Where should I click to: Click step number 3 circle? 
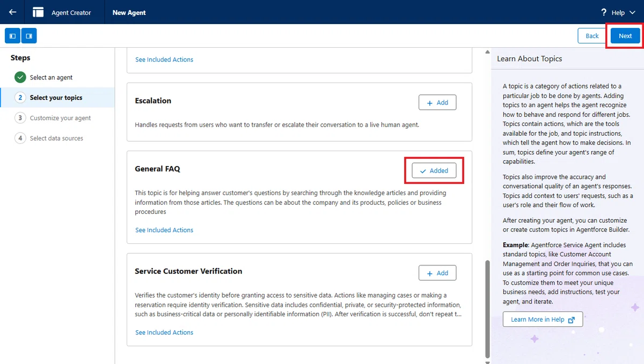[20, 118]
